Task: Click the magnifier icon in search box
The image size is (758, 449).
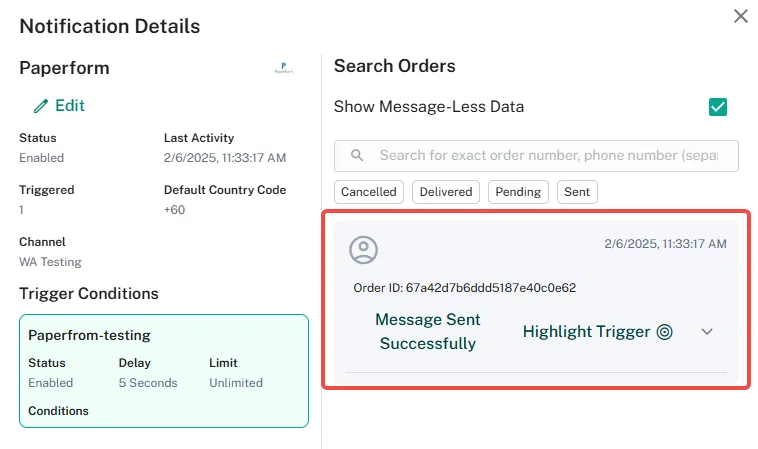Action: [357, 156]
